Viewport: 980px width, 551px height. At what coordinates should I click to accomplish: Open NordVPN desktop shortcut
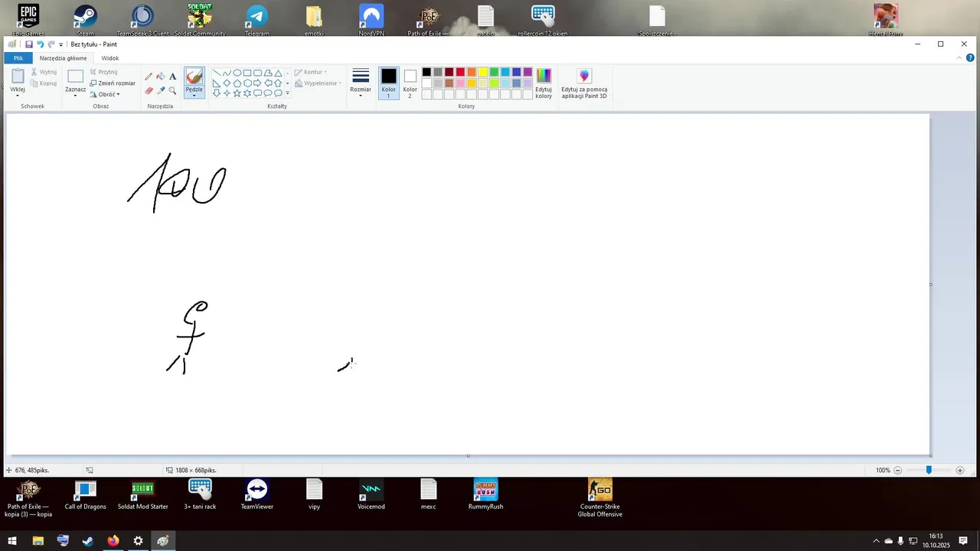371,20
